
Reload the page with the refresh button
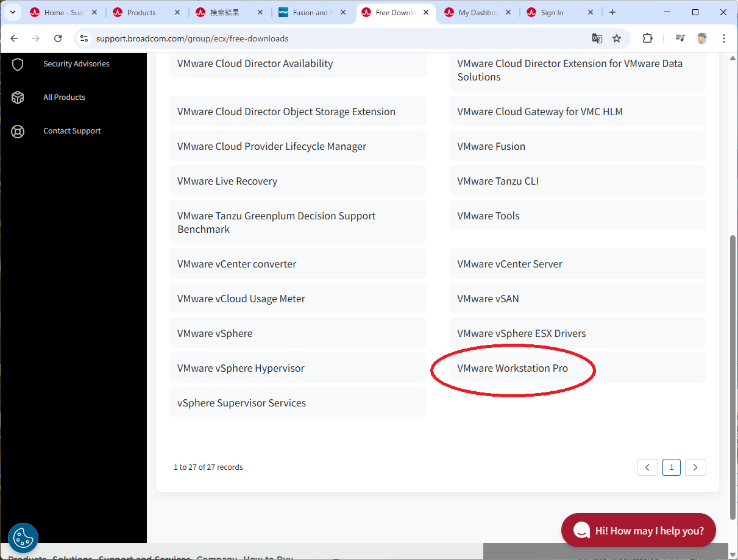click(58, 38)
